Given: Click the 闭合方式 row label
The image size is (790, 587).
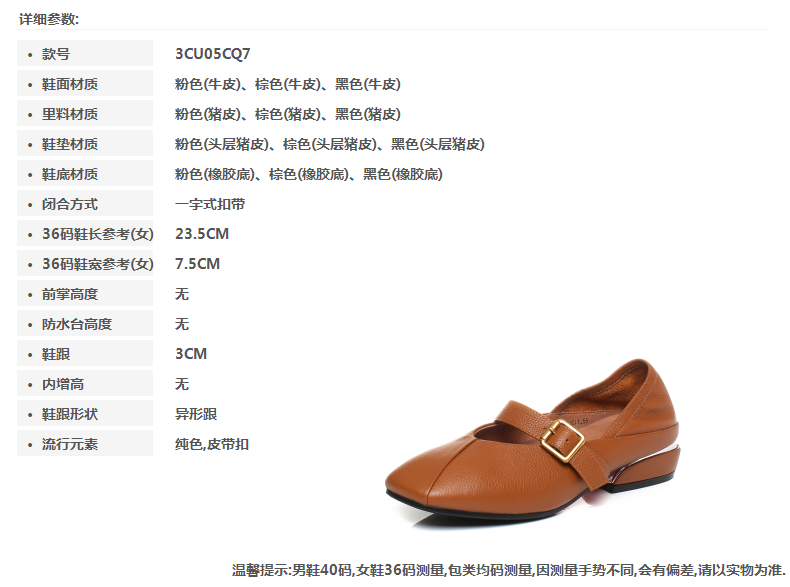Looking at the screenshot, I should tap(85, 204).
